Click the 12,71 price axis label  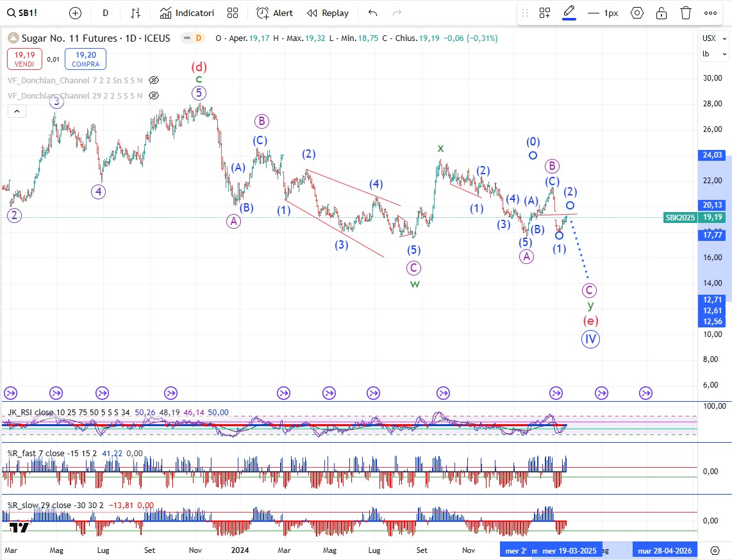[712, 300]
